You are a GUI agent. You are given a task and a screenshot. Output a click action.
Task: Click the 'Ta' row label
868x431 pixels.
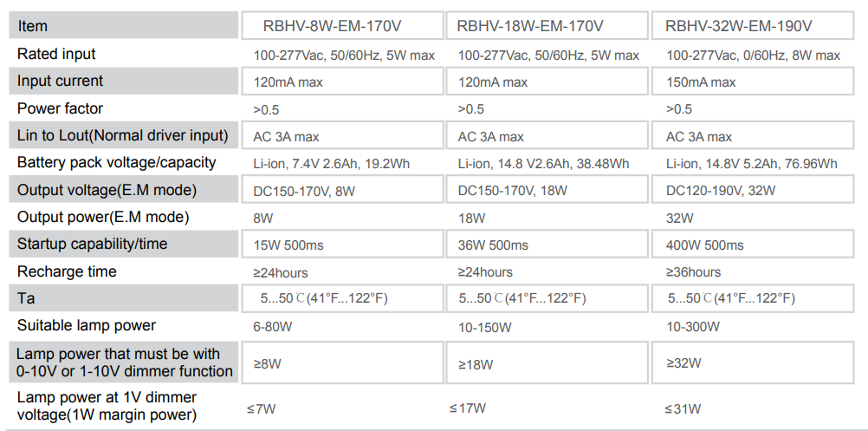click(25, 297)
